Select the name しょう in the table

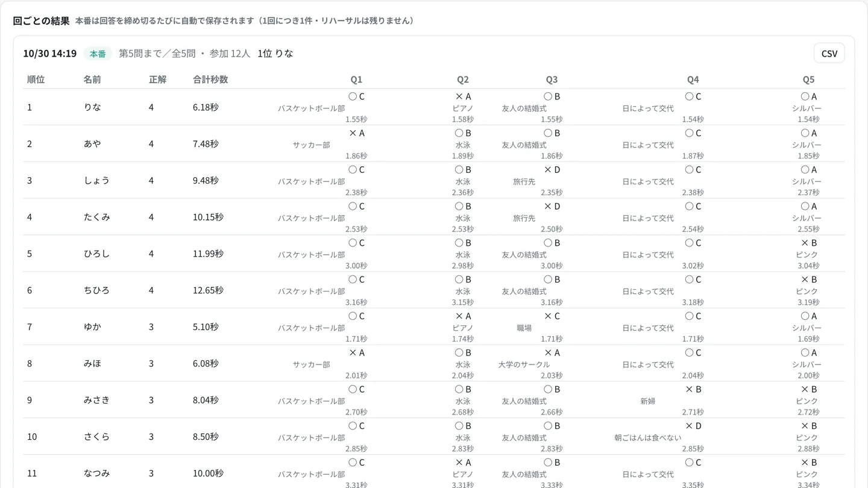pyautogui.click(x=96, y=181)
